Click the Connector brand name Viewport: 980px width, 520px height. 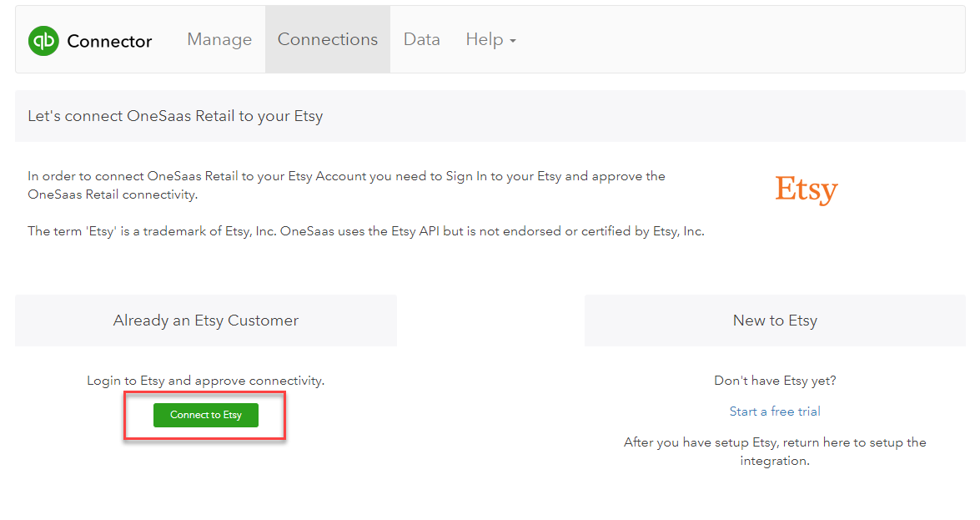109,41
